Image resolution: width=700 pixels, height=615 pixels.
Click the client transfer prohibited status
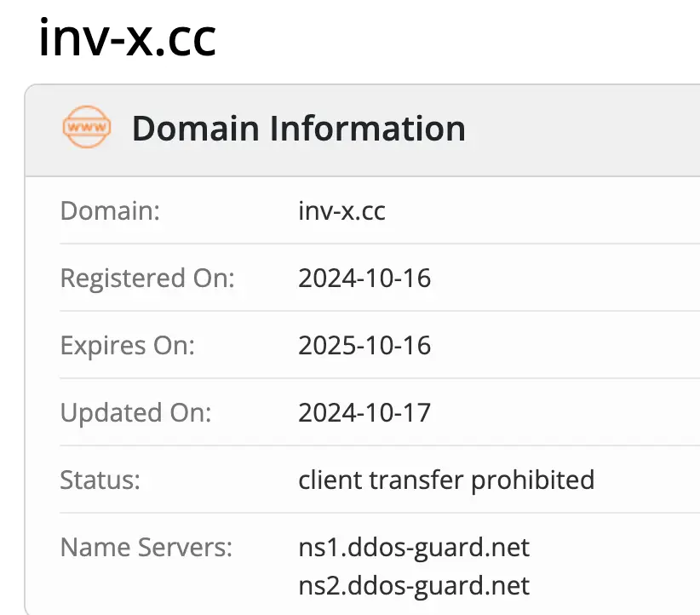pos(446,480)
